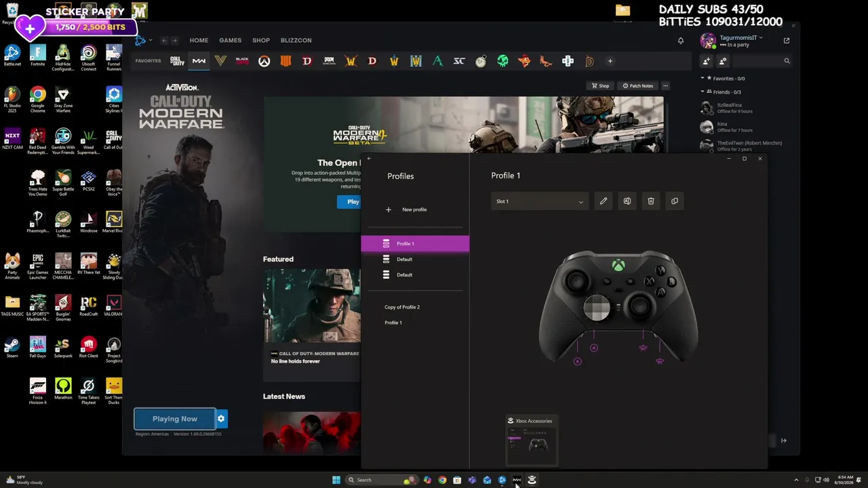Open Modern Warfare Patch Notes

tap(638, 86)
